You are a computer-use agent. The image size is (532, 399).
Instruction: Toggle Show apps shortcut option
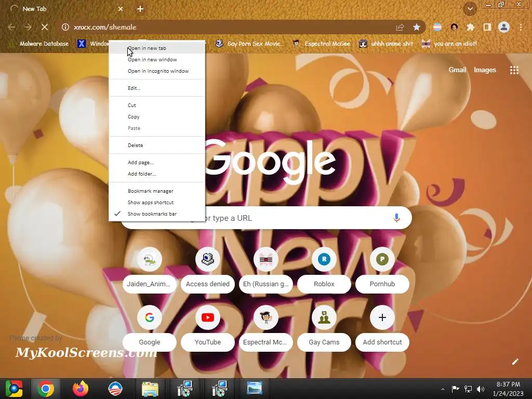(157, 202)
